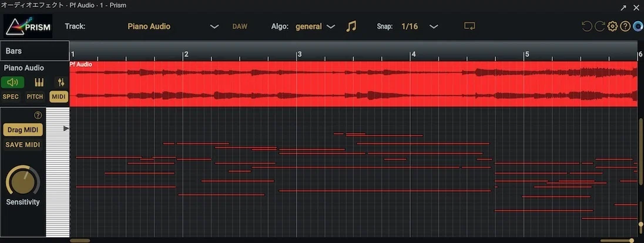Redo the last action

[600, 26]
